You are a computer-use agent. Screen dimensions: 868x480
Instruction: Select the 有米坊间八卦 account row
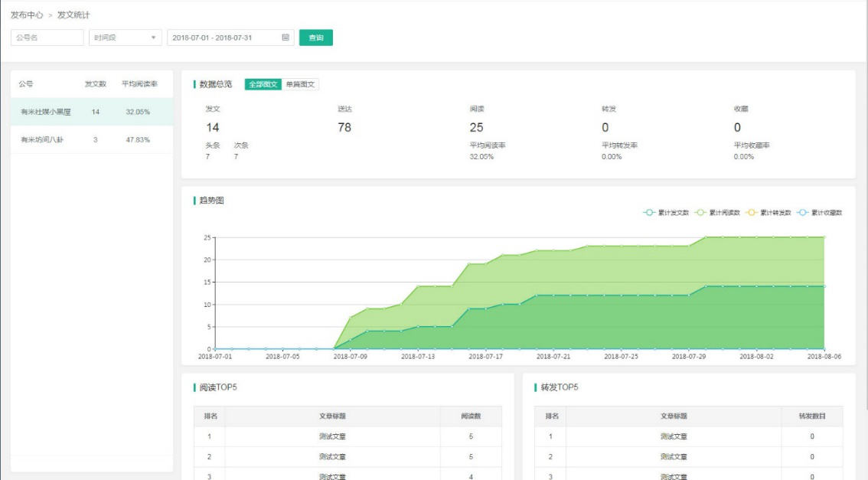pos(41,141)
